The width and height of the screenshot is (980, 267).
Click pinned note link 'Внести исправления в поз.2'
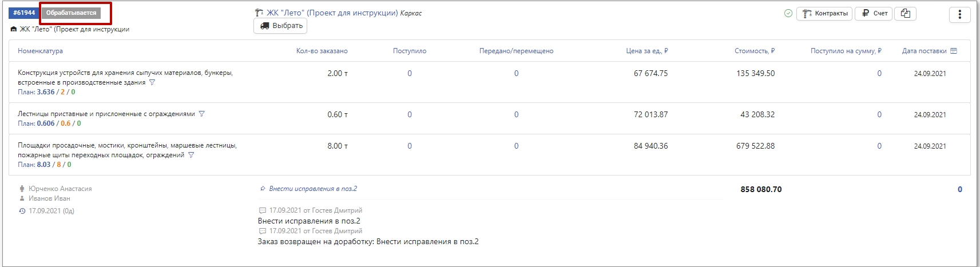tap(313, 189)
